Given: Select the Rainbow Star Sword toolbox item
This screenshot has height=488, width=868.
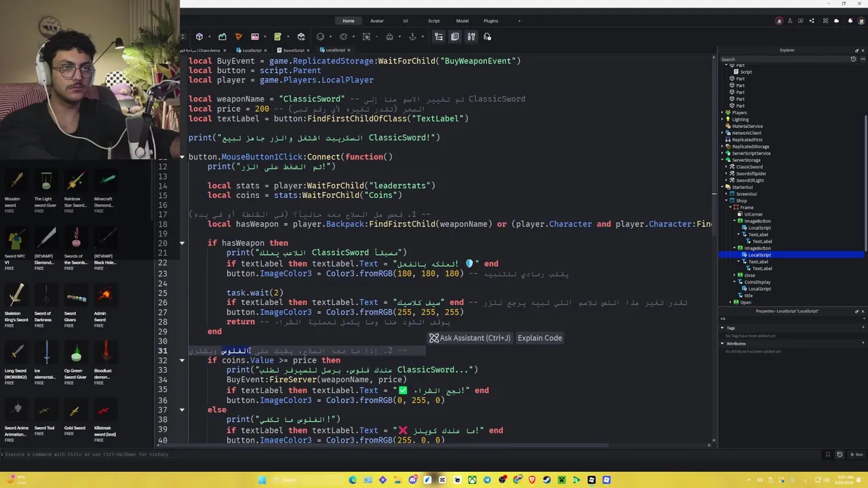Looking at the screenshot, I should click(75, 190).
